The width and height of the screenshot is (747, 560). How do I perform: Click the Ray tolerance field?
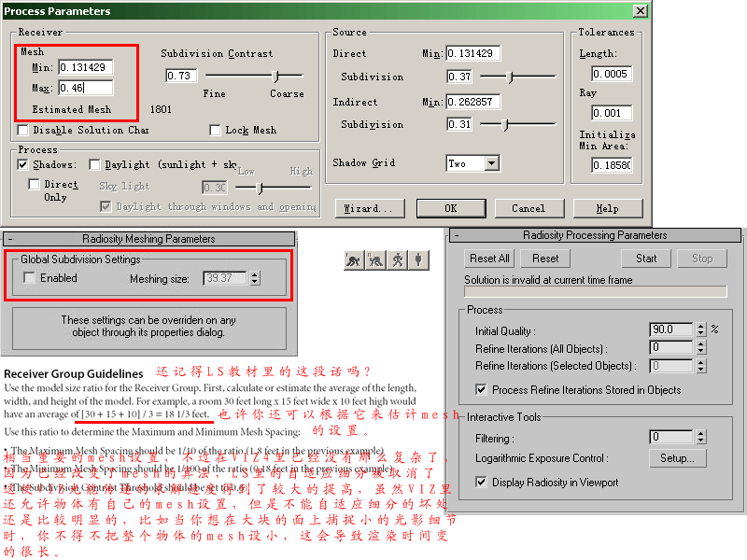click(x=613, y=113)
